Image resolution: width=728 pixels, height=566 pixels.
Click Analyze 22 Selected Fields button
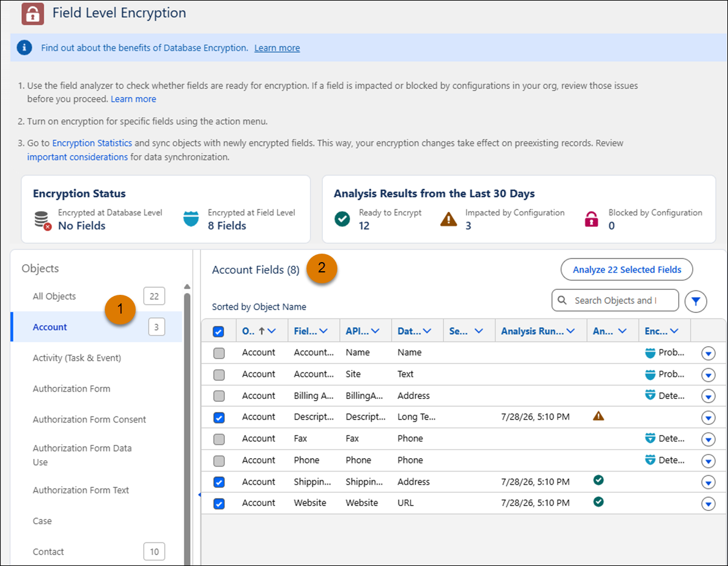tap(627, 270)
